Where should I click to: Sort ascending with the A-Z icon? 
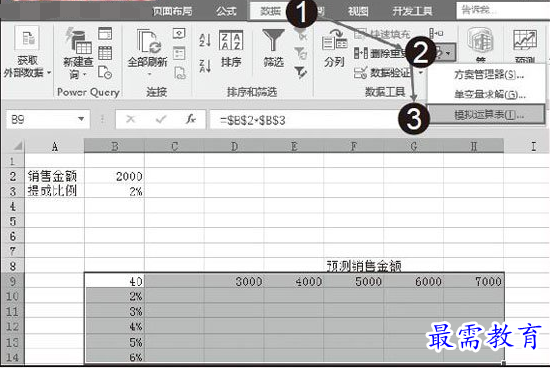205,39
